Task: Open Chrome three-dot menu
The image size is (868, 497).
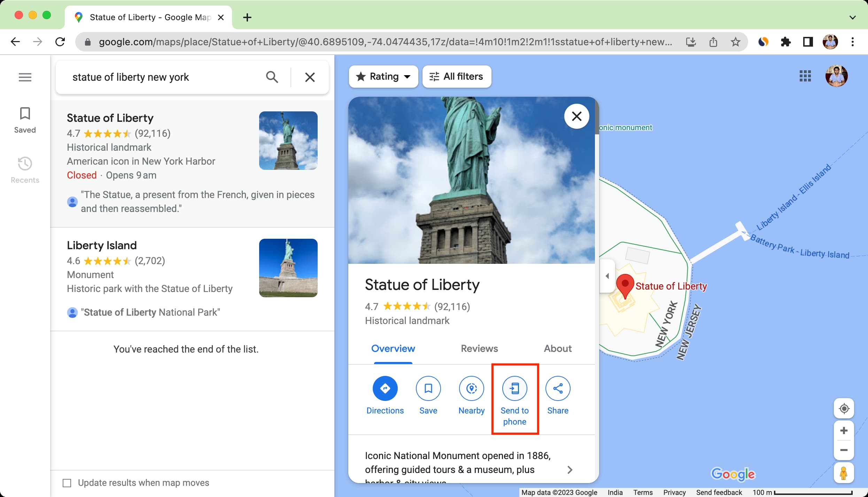Action: 852,42
